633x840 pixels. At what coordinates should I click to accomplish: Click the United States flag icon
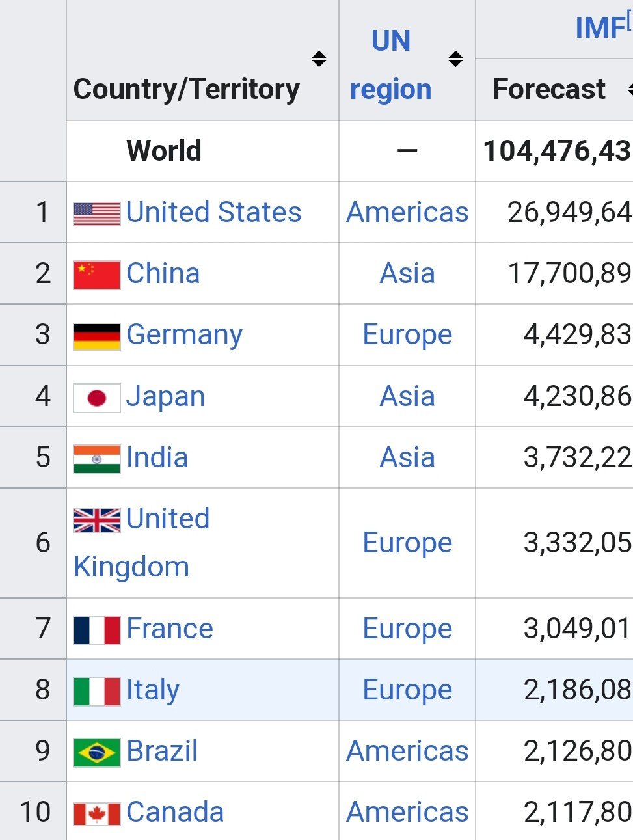click(96, 213)
